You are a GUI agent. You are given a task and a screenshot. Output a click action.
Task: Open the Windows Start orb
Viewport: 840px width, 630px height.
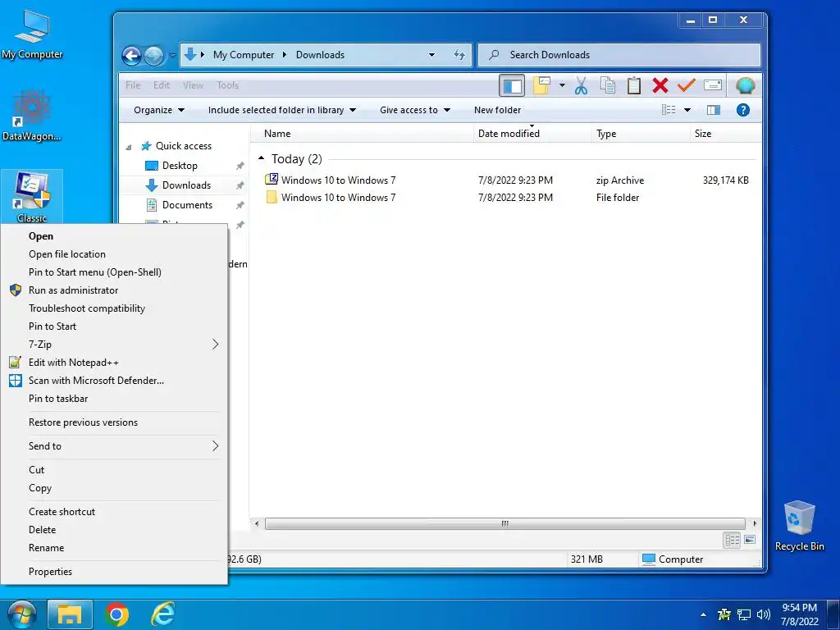click(22, 614)
